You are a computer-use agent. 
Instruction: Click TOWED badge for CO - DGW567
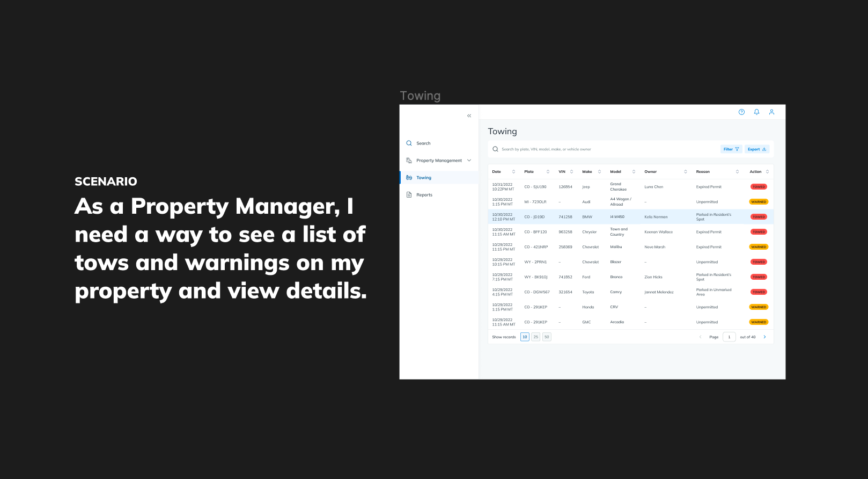(759, 292)
